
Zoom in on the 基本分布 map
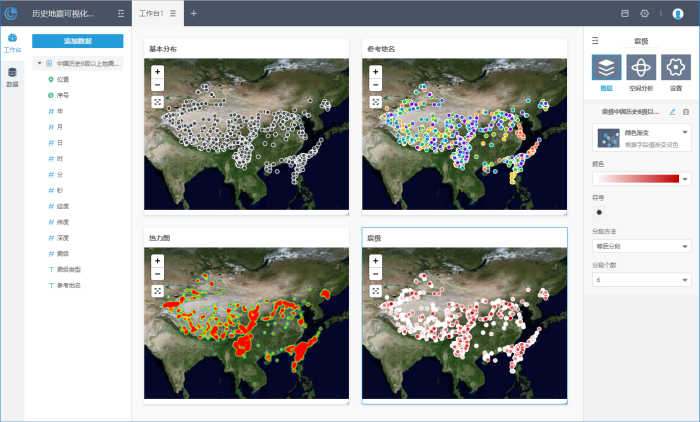coord(157,72)
